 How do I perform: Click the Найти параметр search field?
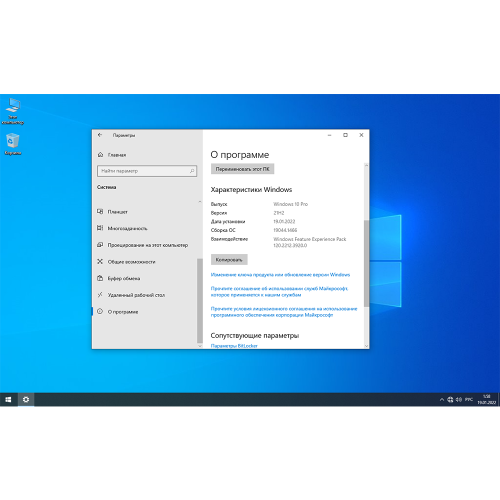coord(147,171)
